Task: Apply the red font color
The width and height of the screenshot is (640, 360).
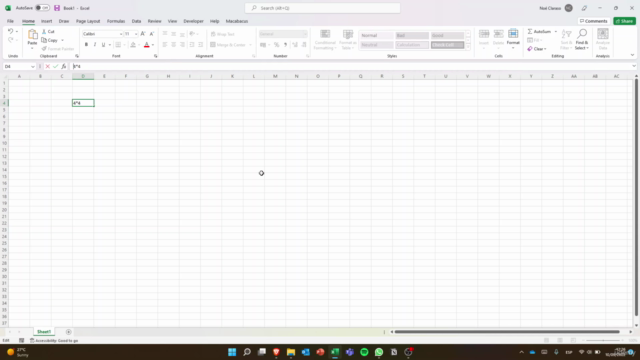Action: 147,44
